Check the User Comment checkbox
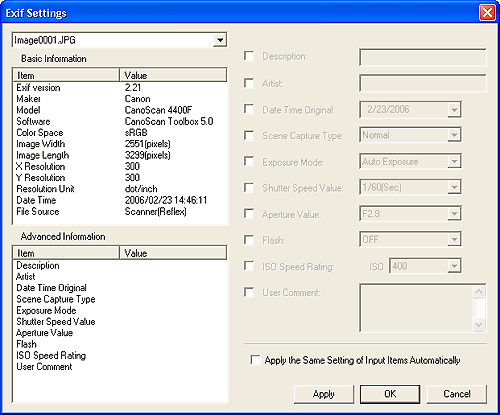The height and width of the screenshot is (415, 500). coord(249,292)
